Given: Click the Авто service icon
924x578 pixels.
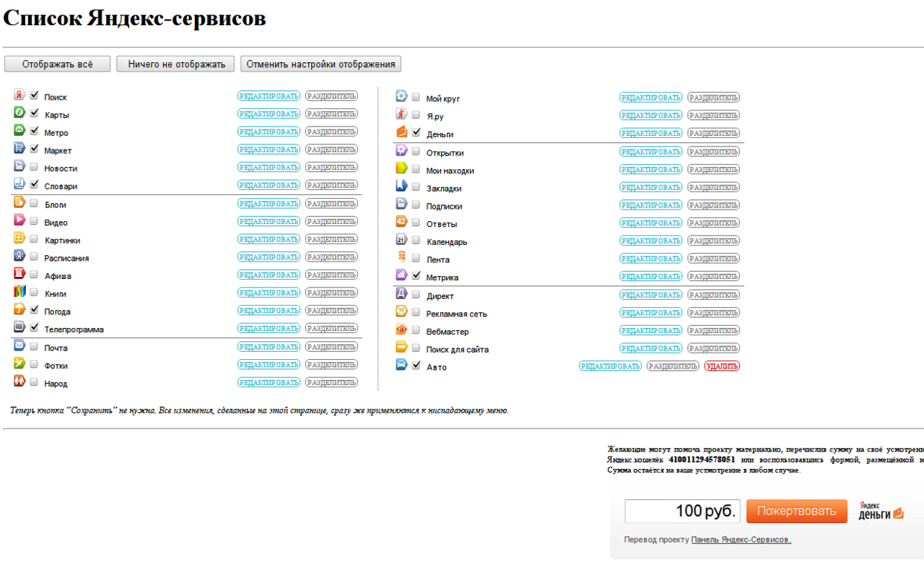Looking at the screenshot, I should click(401, 365).
